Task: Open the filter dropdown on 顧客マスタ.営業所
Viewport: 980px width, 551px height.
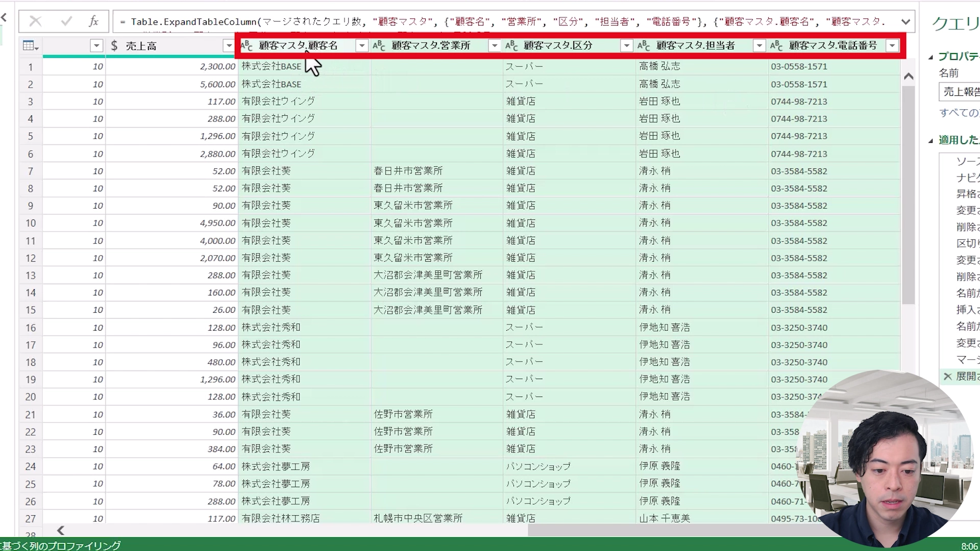Action: 494,45
